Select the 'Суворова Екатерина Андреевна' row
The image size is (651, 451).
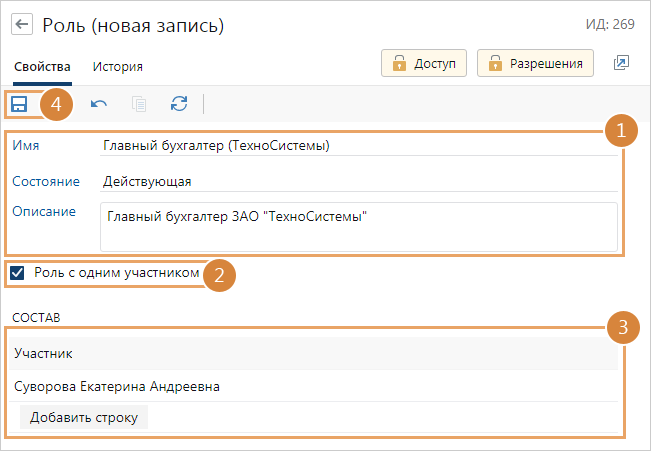[x=117, y=386]
